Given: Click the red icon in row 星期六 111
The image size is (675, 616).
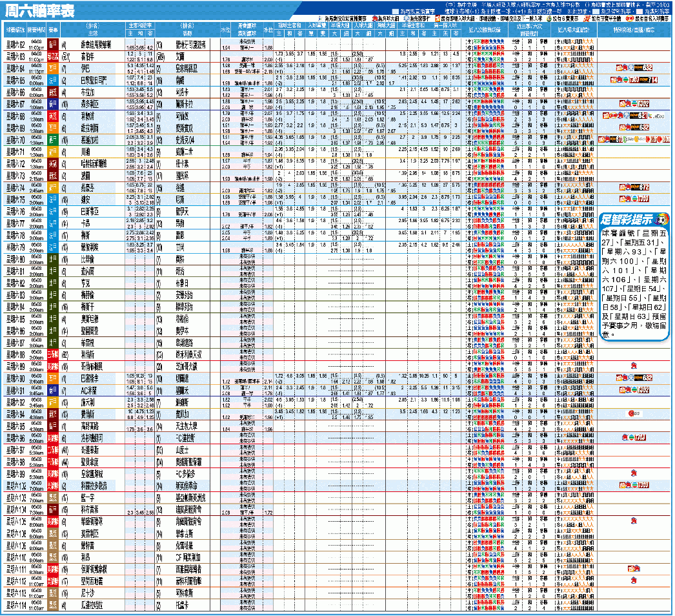Looking at the screenshot, I should pyautogui.click(x=633, y=570).
